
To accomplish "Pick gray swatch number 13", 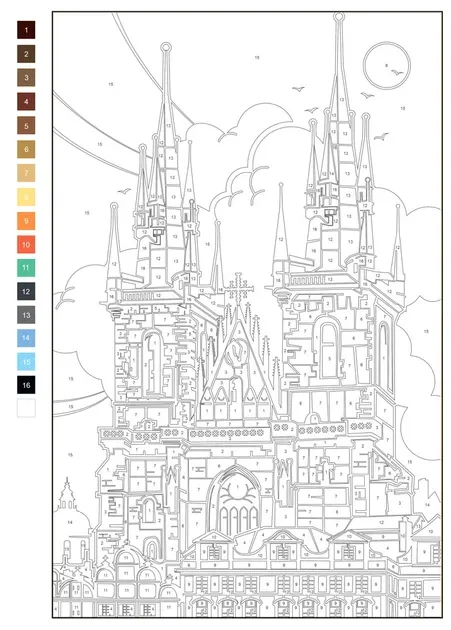I will 26,315.
